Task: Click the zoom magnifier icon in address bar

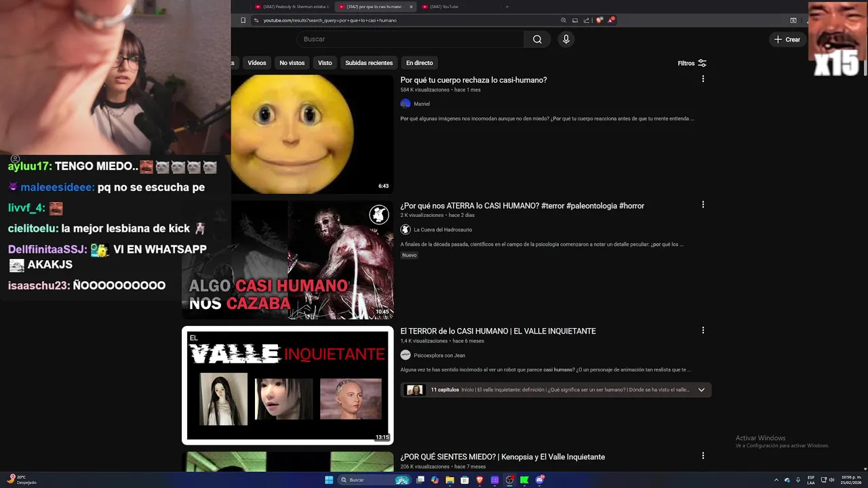Action: pos(564,20)
